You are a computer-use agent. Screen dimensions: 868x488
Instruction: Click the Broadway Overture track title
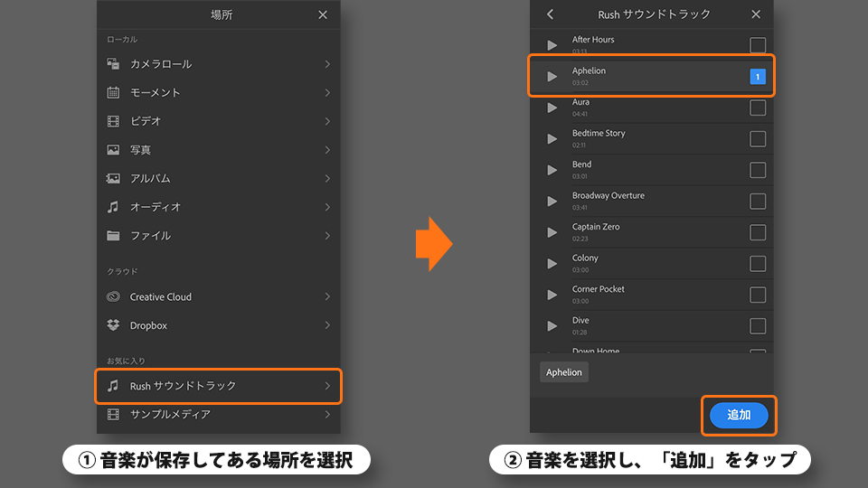click(x=608, y=195)
